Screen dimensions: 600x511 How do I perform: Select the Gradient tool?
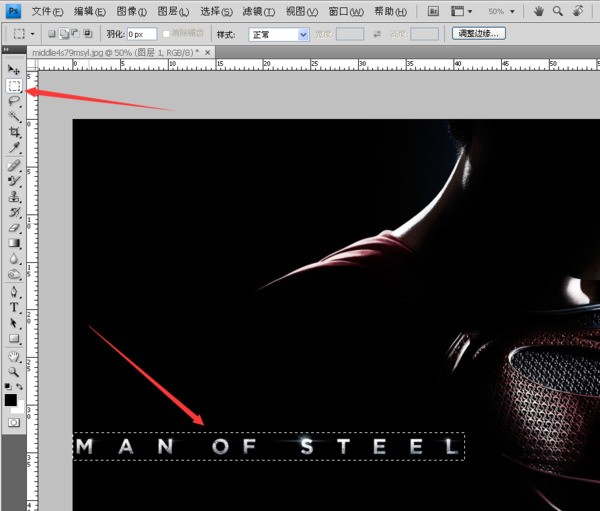pos(14,243)
